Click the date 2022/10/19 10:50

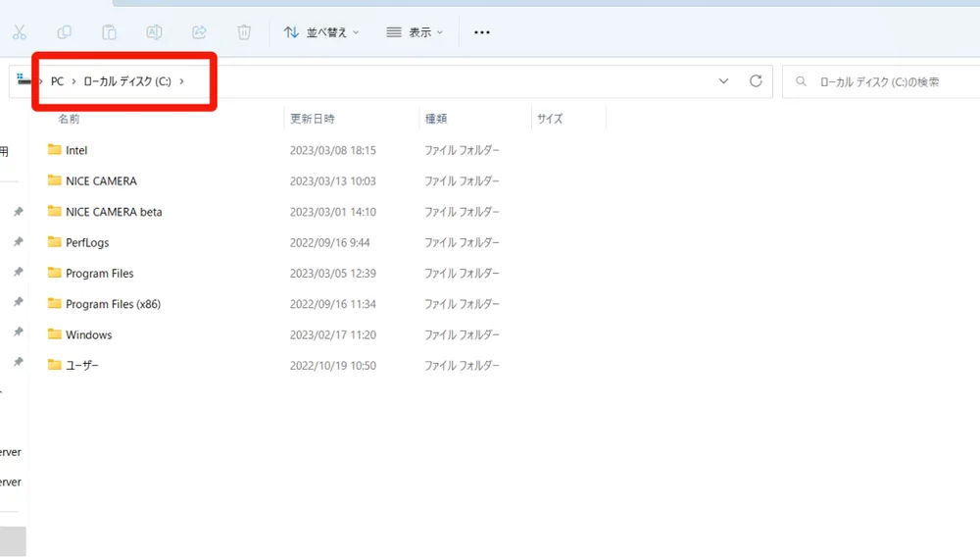point(333,366)
